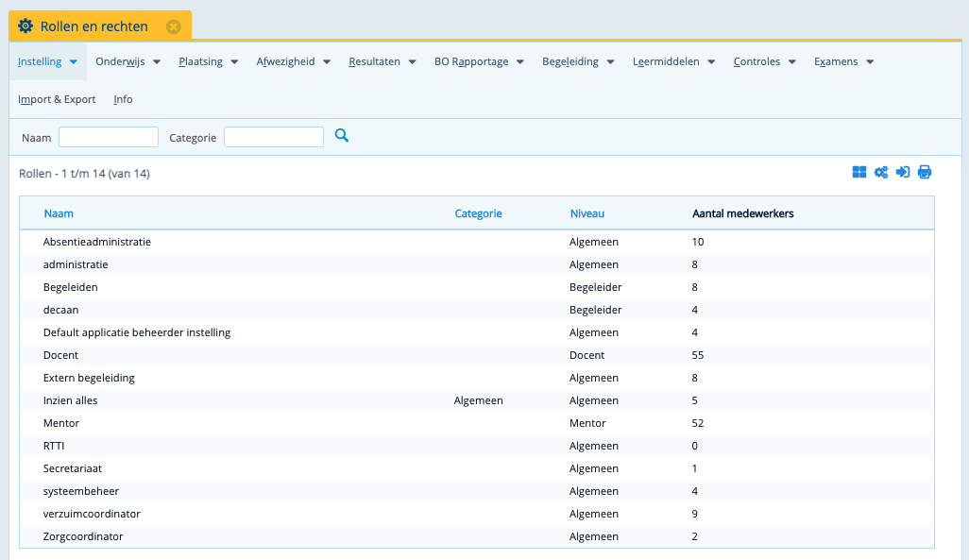Click the gears settings icon above table
Image resolution: width=969 pixels, height=560 pixels.
[881, 172]
